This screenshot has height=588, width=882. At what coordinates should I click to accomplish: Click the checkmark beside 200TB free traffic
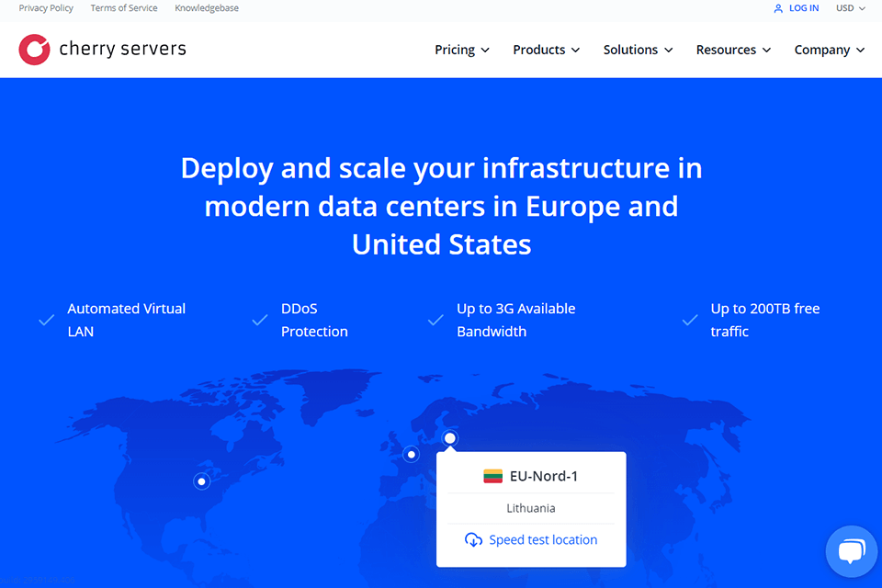[x=690, y=320]
